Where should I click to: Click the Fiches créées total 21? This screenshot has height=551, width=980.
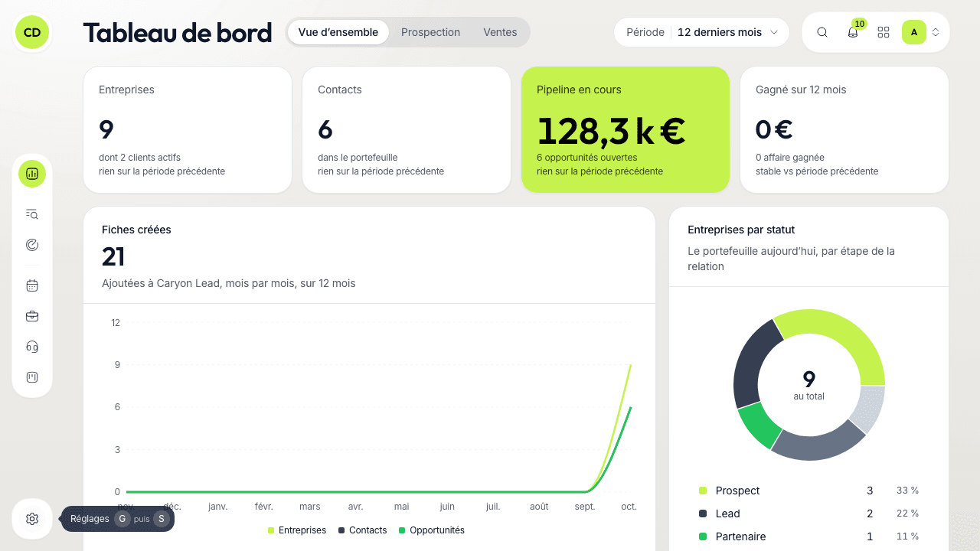(113, 256)
